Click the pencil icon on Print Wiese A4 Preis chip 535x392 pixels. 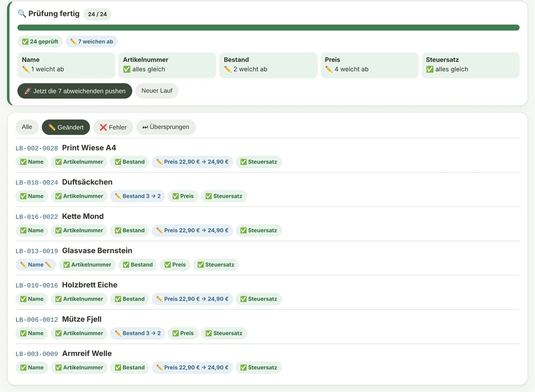click(x=160, y=162)
